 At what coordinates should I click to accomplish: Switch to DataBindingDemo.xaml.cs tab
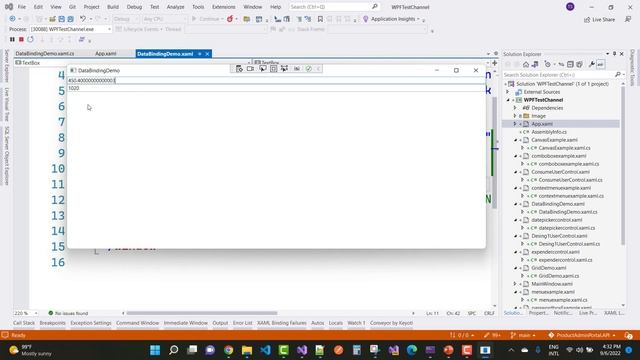coord(45,53)
